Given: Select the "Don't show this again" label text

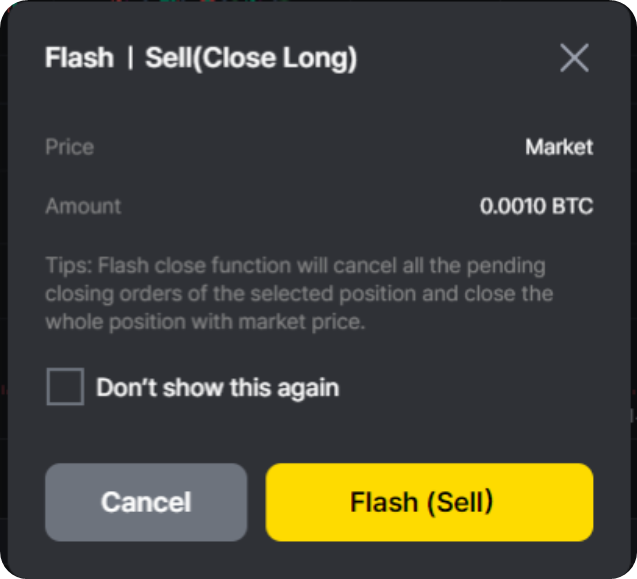Looking at the screenshot, I should [217, 387].
